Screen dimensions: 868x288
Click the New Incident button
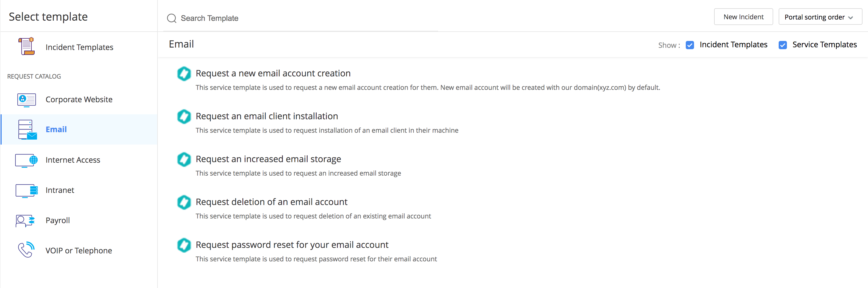click(x=743, y=17)
